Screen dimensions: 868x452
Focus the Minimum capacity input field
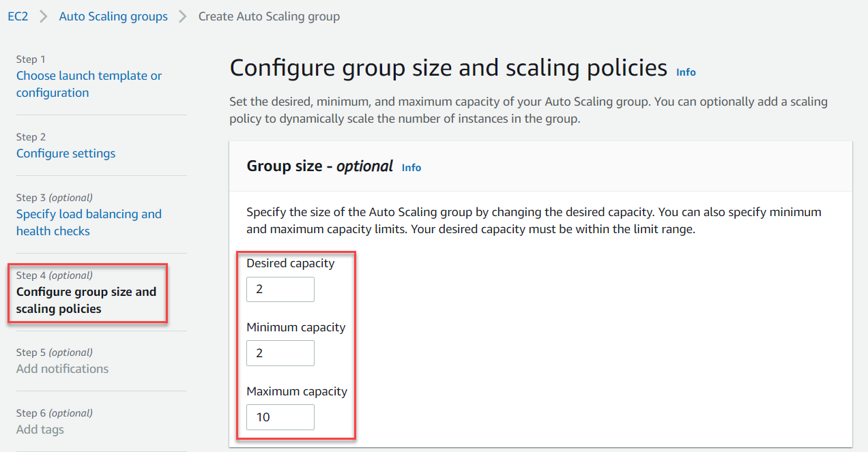[280, 353]
